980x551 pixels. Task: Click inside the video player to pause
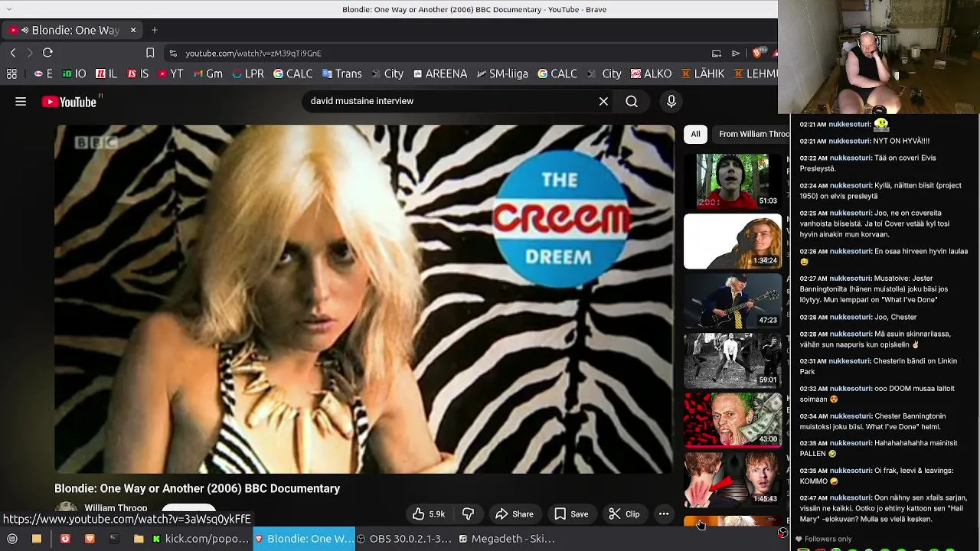pos(364,299)
